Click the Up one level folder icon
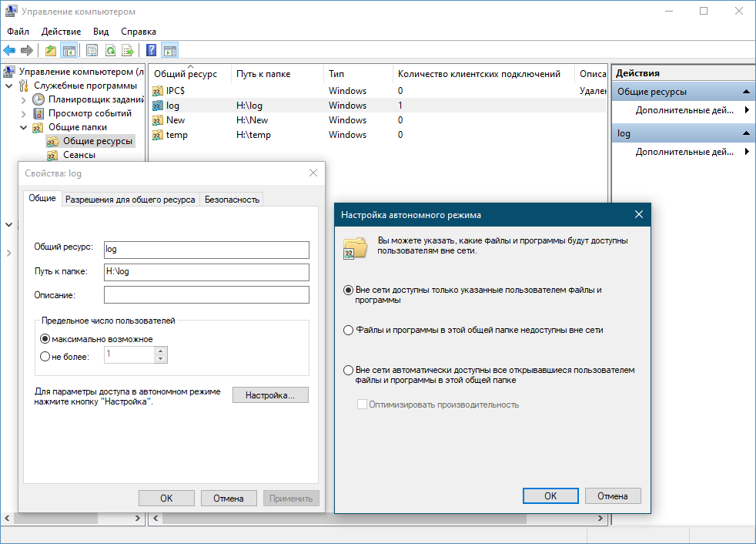Image resolution: width=756 pixels, height=544 pixels. [x=51, y=51]
